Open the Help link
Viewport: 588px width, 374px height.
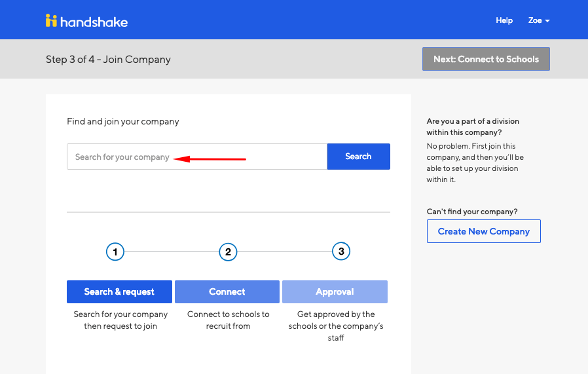click(x=504, y=20)
